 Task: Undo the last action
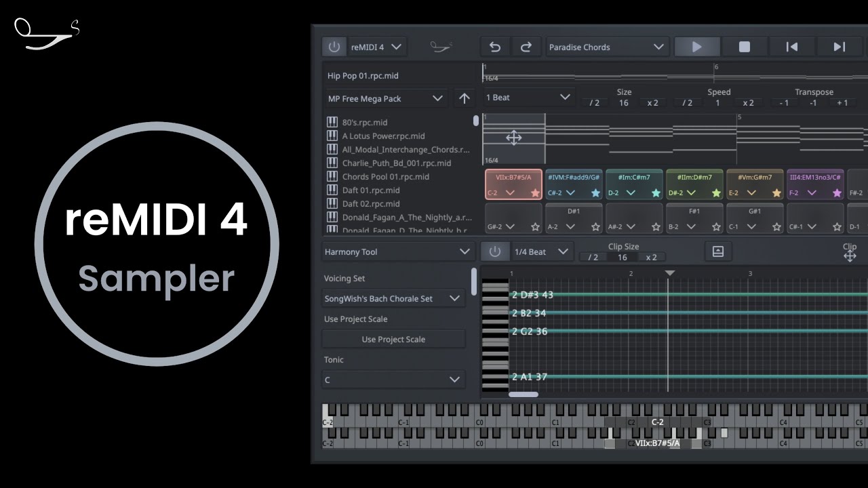pos(495,47)
